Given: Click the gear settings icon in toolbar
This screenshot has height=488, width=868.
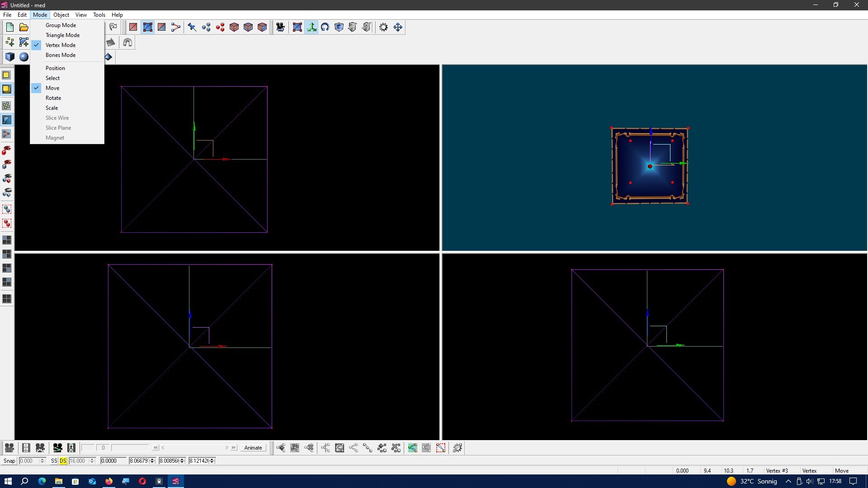Looking at the screenshot, I should (x=383, y=27).
